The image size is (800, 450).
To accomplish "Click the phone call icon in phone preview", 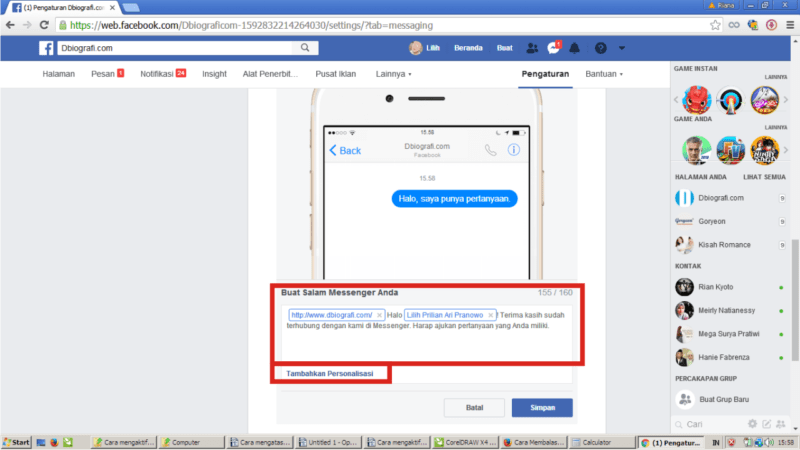I will 490,150.
